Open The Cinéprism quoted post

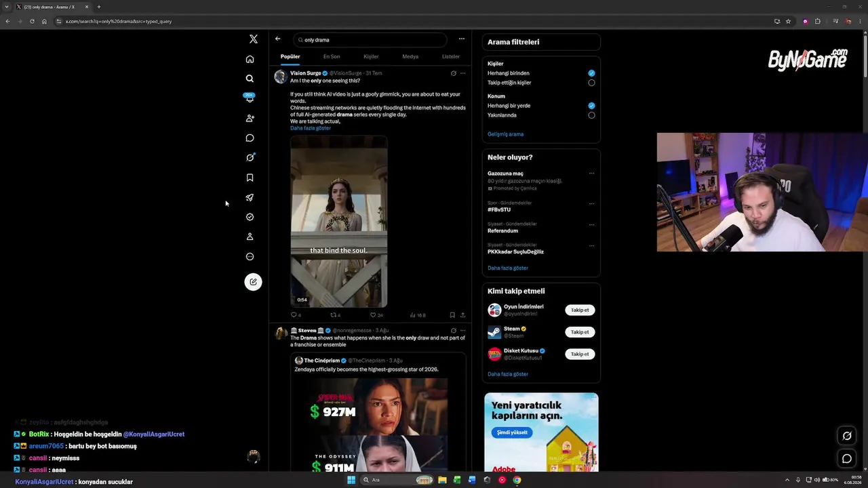coord(378,412)
